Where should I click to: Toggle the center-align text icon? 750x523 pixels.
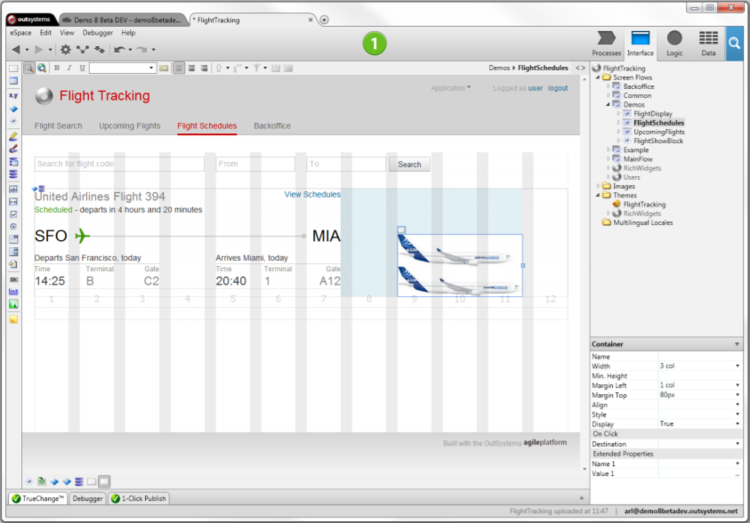tap(191, 68)
